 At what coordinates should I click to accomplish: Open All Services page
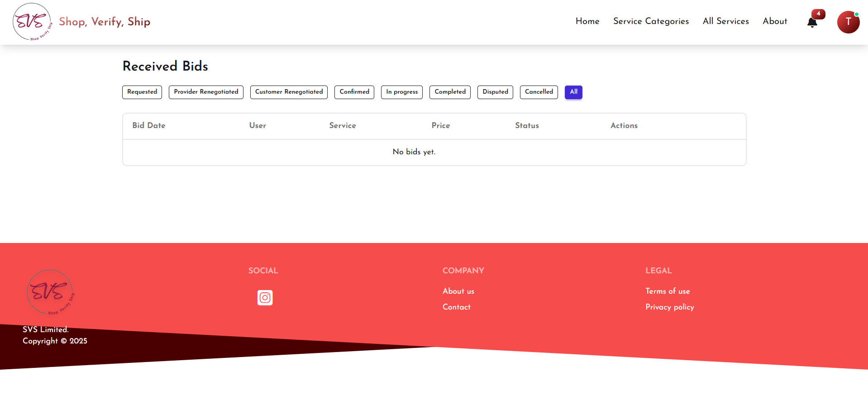(x=726, y=21)
